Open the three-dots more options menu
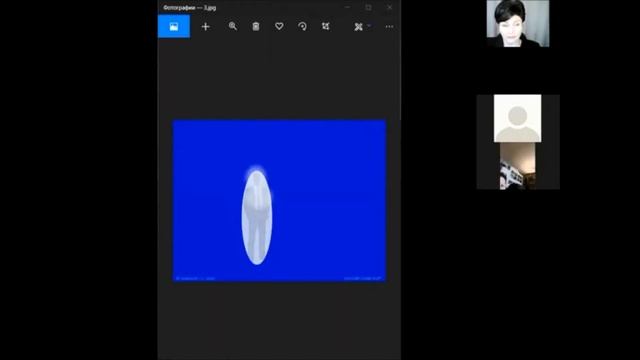The height and width of the screenshot is (360, 640). 389,27
